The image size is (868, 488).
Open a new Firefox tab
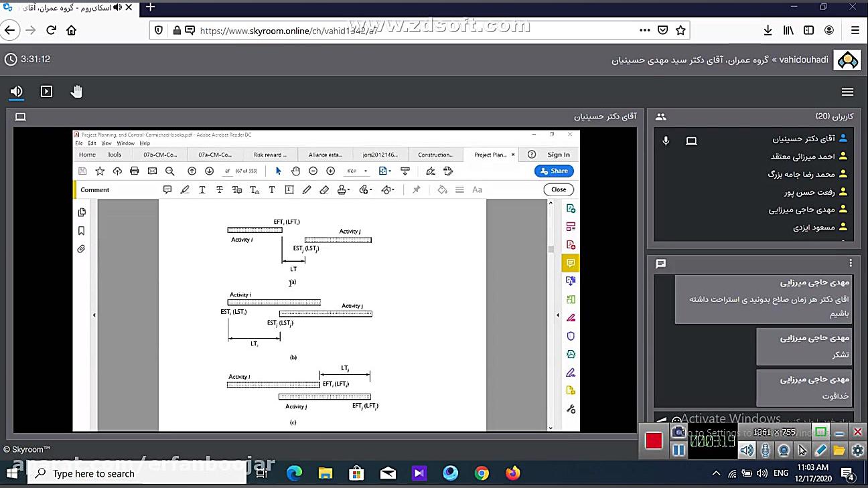[x=151, y=7]
